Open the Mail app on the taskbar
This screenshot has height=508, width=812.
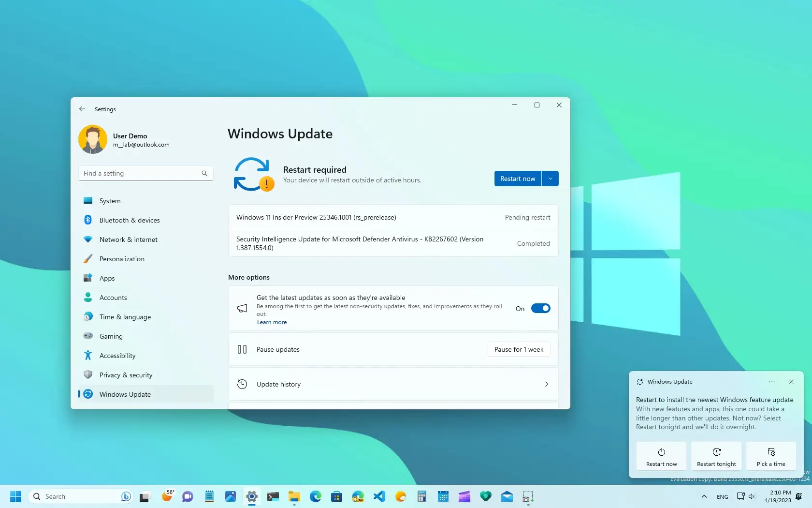[x=507, y=496]
